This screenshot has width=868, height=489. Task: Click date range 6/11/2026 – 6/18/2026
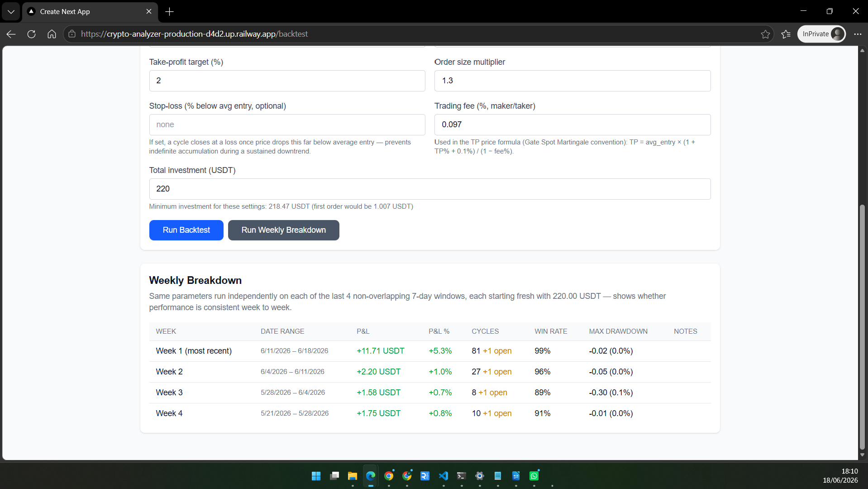[x=294, y=351]
